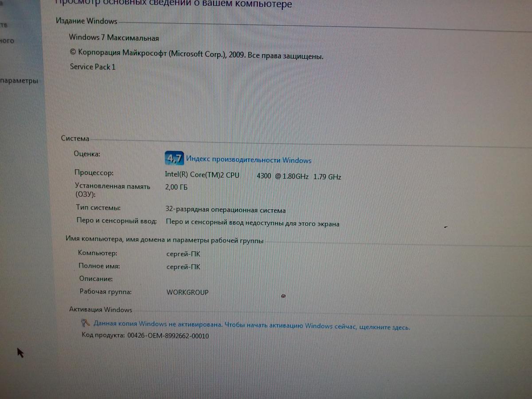Image resolution: width=532 pixels, height=399 pixels.
Task: Click computer name 'сергей-ПК' next to 'Компьютер:'
Action: [x=183, y=254]
